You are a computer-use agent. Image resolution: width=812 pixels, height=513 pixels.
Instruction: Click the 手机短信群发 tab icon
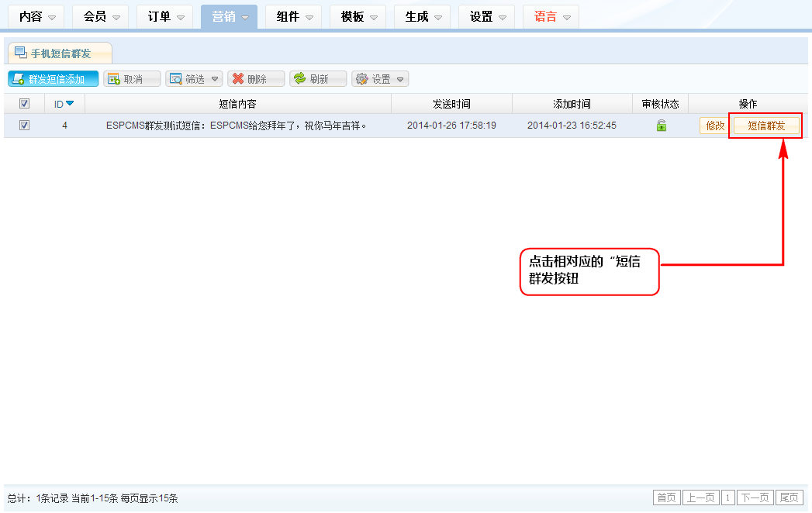[x=20, y=53]
